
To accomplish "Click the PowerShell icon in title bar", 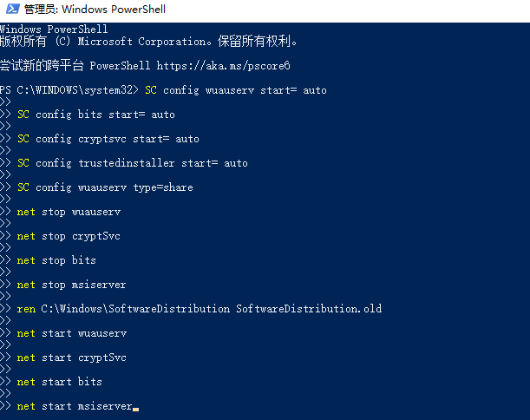I will click(x=11, y=10).
